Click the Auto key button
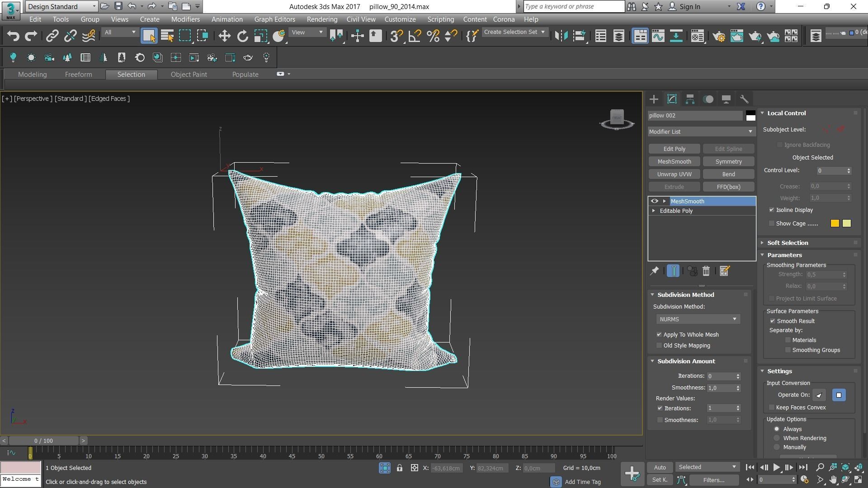This screenshot has width=868, height=488. click(x=660, y=468)
